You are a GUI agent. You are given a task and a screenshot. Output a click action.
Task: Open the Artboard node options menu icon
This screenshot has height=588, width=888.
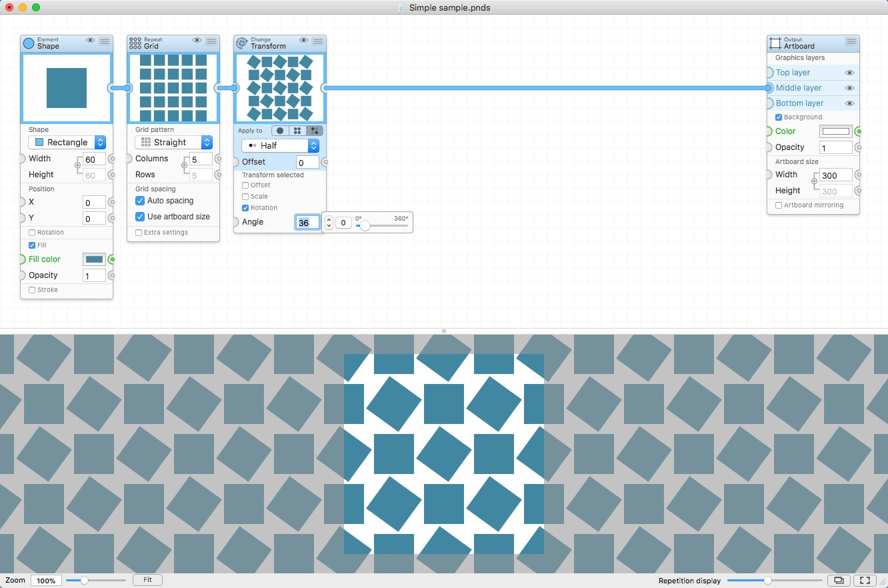coord(851,41)
